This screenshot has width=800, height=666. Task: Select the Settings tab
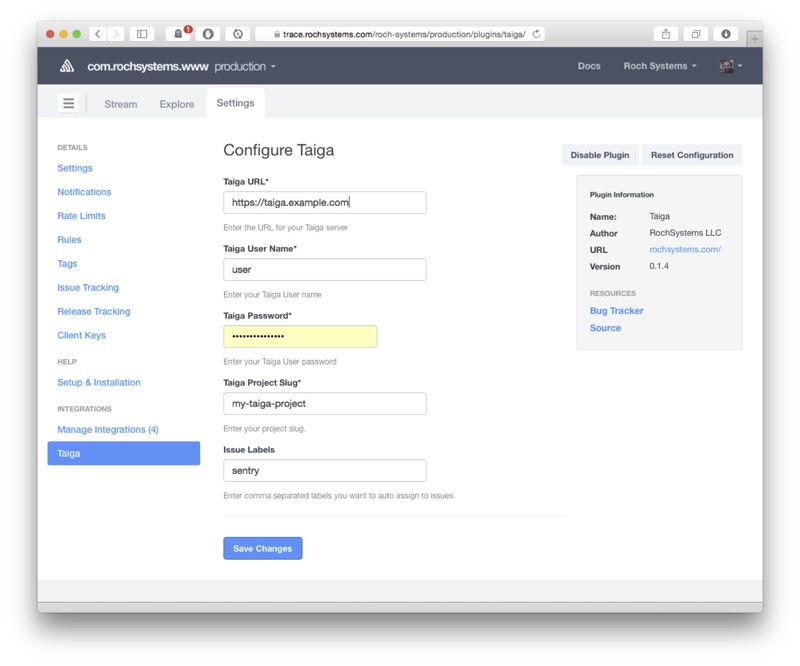(235, 103)
